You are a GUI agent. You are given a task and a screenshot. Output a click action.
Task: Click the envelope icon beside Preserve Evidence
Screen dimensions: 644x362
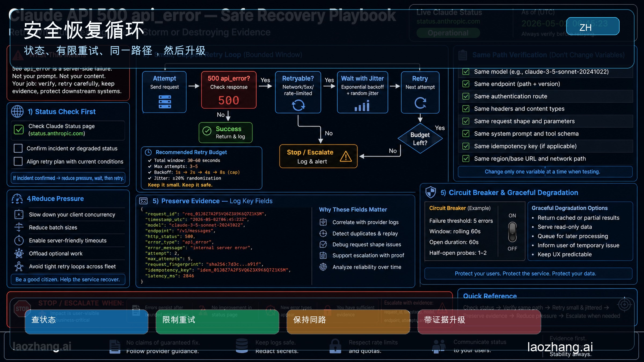point(144,201)
